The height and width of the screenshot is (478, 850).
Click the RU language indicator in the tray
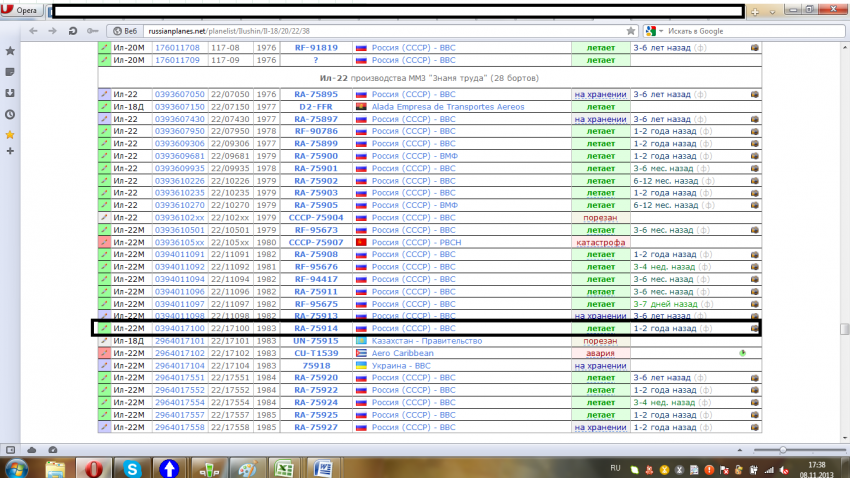tap(615, 467)
